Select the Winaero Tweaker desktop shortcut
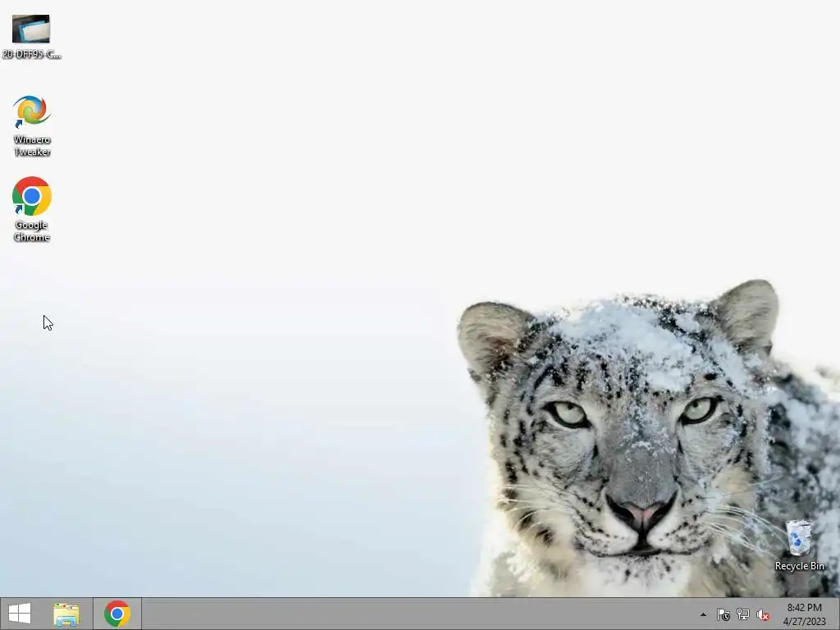Screen dimensions: 840x630 (x=32, y=126)
